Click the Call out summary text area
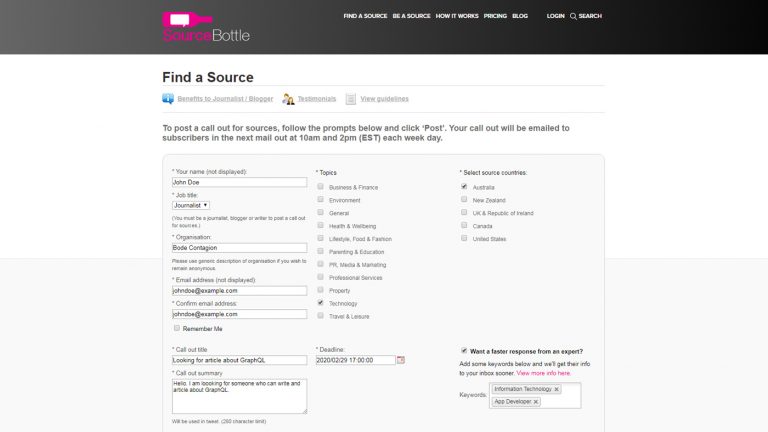The height and width of the screenshot is (432, 768). (x=240, y=396)
